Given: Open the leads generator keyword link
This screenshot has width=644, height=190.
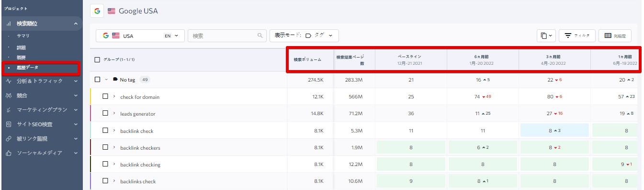Looking at the screenshot, I should click(138, 114).
